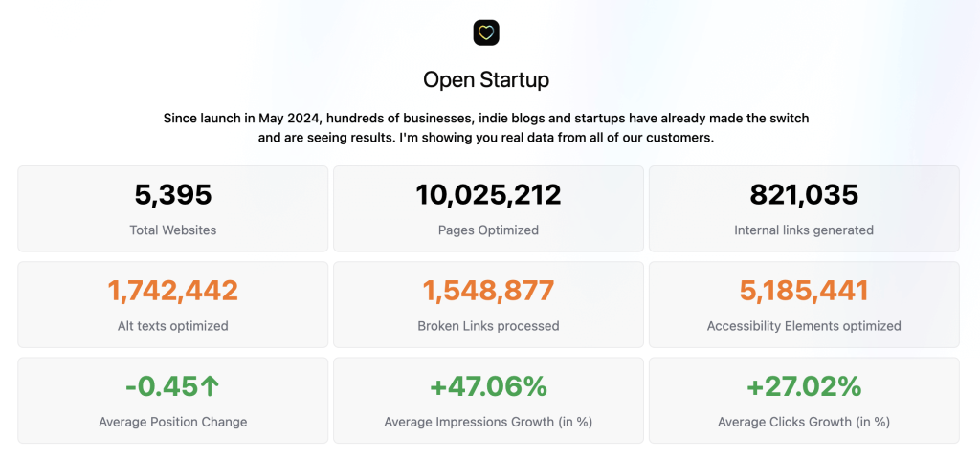The height and width of the screenshot is (459, 980).
Task: Select the Alt texts optimized card
Action: [173, 305]
